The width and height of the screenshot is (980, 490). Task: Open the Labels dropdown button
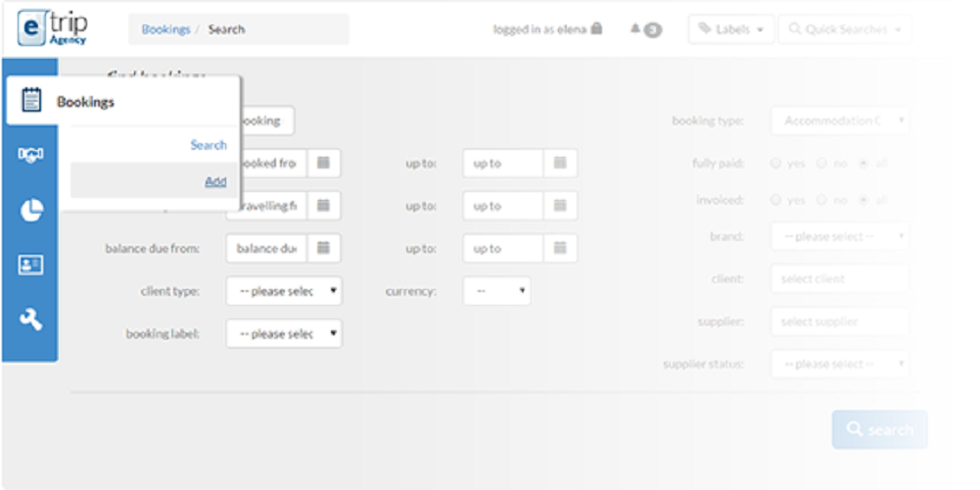[731, 29]
